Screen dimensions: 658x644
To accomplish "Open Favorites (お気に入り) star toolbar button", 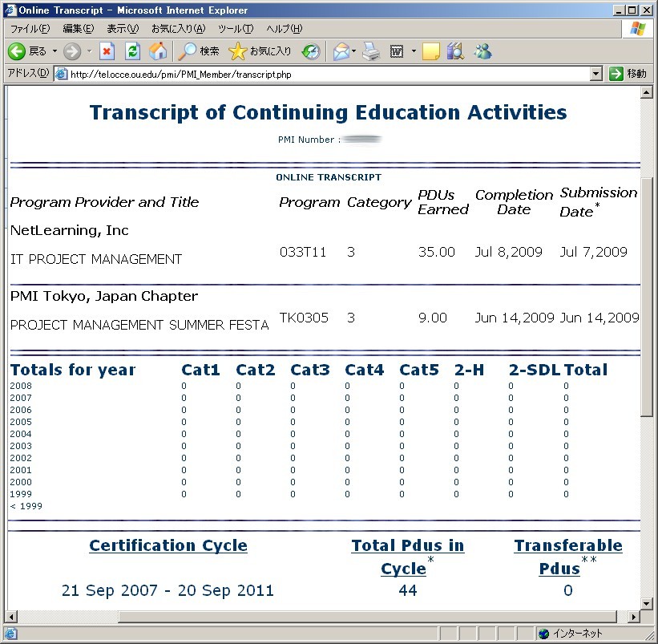I will coord(260,51).
